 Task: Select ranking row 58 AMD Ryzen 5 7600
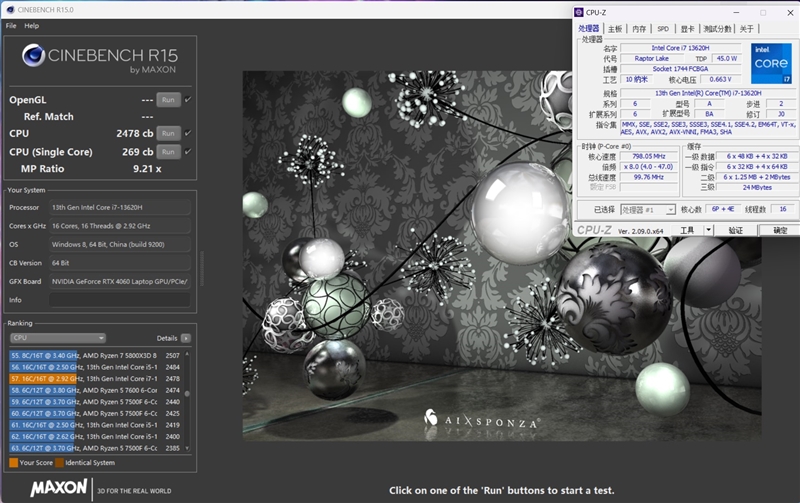click(95, 390)
